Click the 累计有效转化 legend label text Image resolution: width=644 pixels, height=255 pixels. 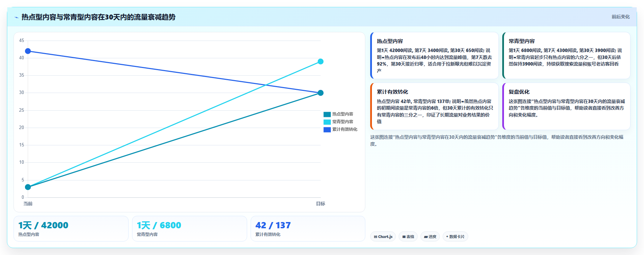pos(345,129)
